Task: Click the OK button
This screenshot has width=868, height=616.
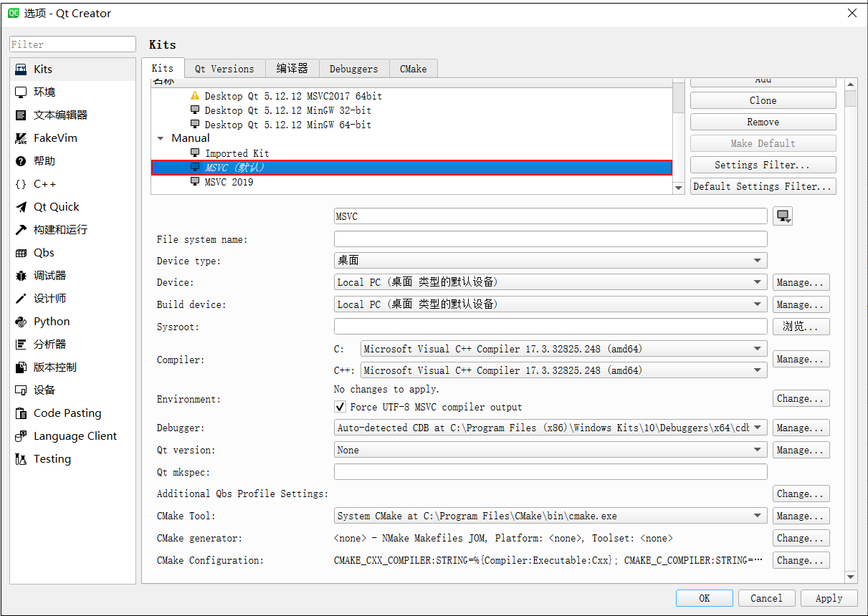Action: coord(705,598)
